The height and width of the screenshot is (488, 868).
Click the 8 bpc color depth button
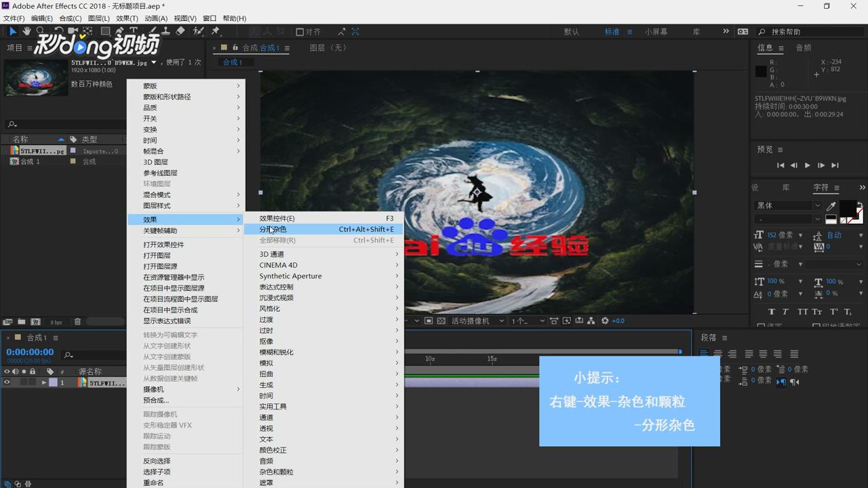pyautogui.click(x=56, y=322)
